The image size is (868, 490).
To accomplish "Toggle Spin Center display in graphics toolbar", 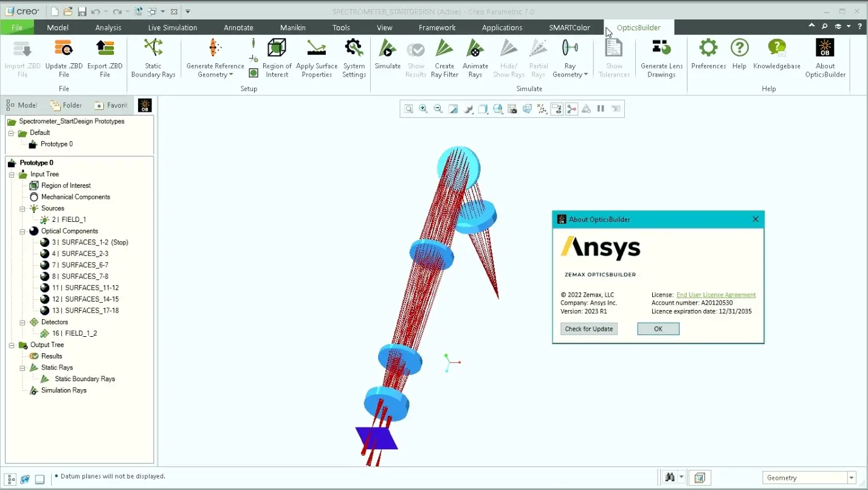I will [571, 109].
